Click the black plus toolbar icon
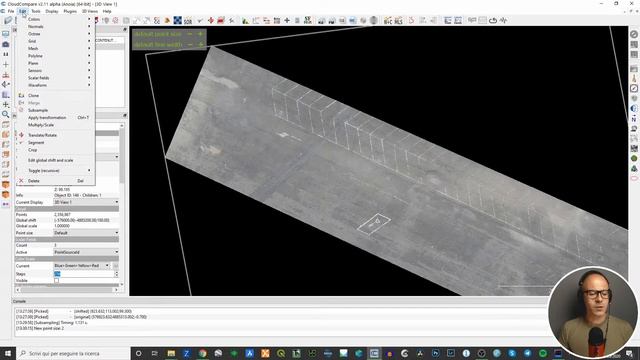 point(287,20)
